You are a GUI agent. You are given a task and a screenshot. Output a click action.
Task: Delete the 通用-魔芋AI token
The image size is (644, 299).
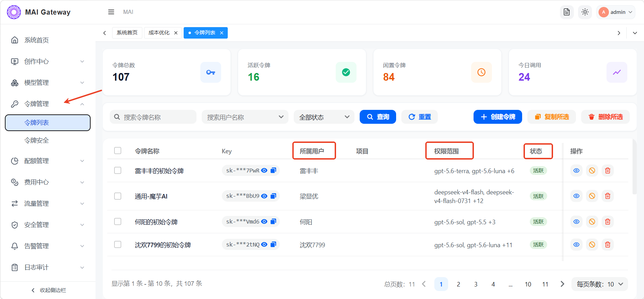(x=608, y=196)
